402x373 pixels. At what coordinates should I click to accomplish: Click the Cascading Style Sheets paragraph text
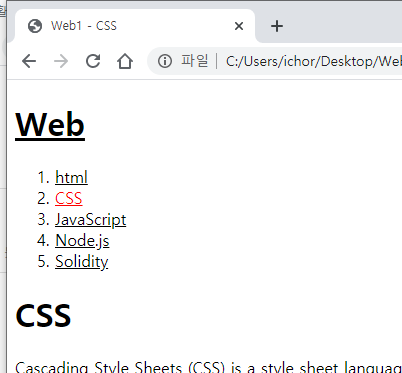tap(209, 367)
